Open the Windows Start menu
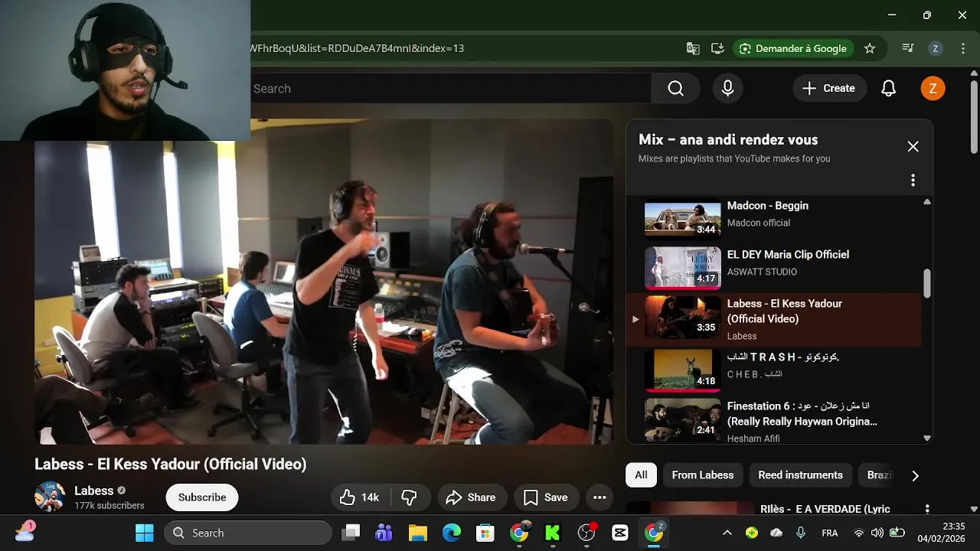The width and height of the screenshot is (980, 551). point(144,533)
